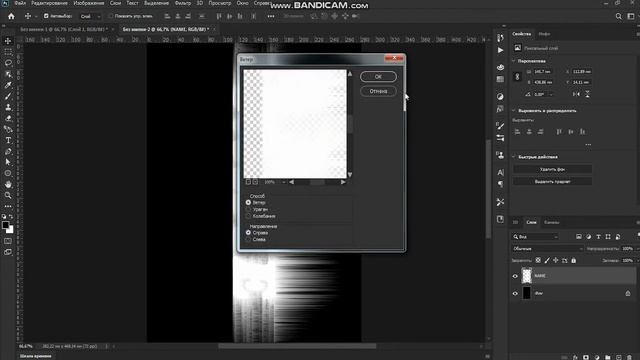Image resolution: width=640 pixels, height=360 pixels.
Task: Select the Zoom tool in toolbox
Action: [8, 195]
